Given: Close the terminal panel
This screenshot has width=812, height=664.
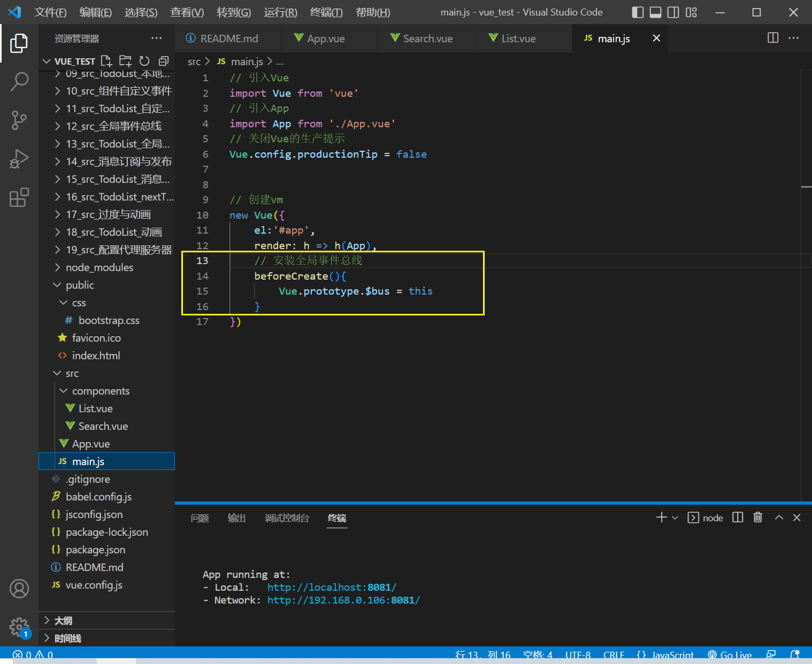Looking at the screenshot, I should pyautogui.click(x=796, y=518).
